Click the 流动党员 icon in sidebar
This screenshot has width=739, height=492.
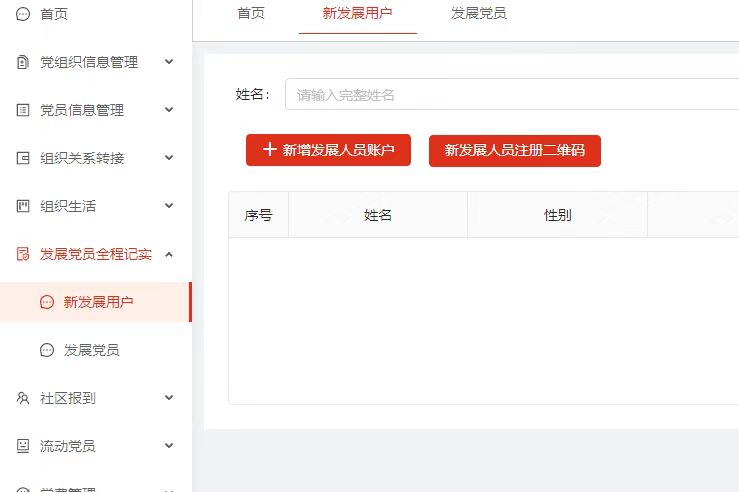click(23, 446)
